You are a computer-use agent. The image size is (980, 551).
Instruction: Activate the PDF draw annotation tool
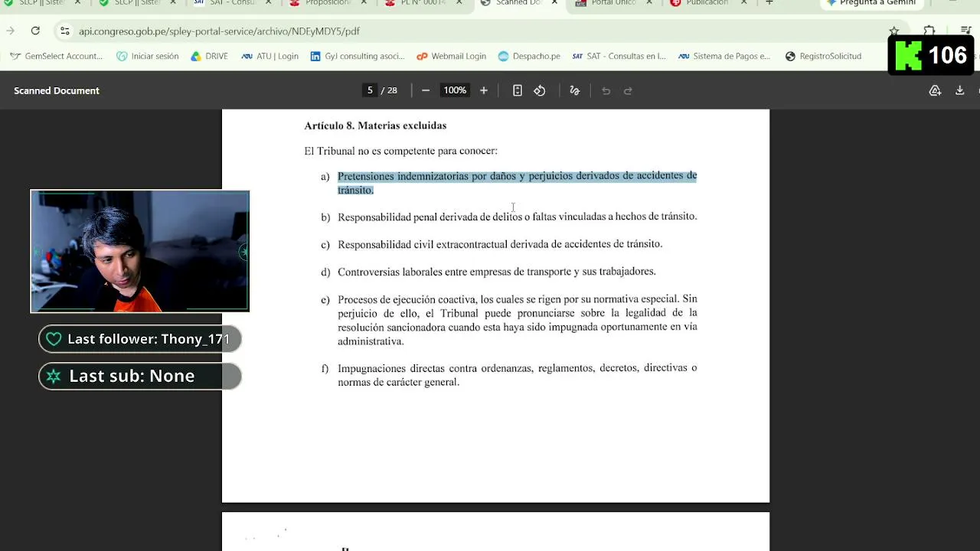click(575, 90)
